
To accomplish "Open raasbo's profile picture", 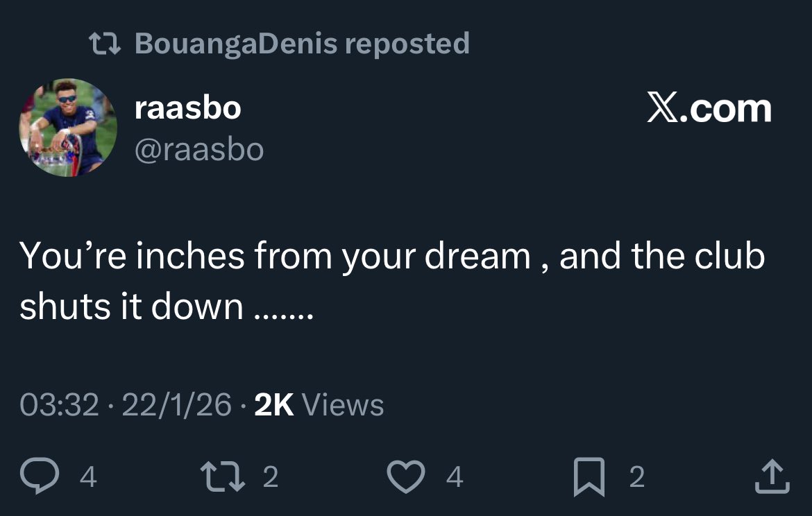I will click(67, 128).
